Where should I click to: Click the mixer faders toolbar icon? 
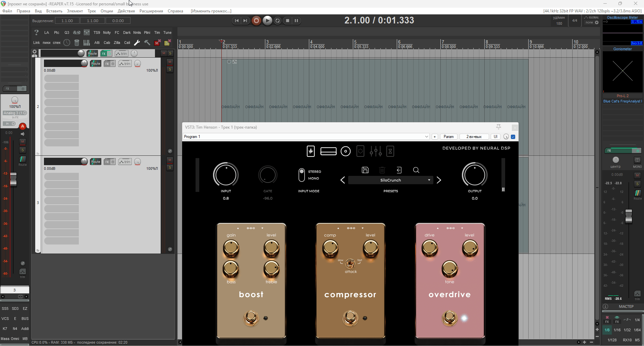pyautogui.click(x=87, y=32)
